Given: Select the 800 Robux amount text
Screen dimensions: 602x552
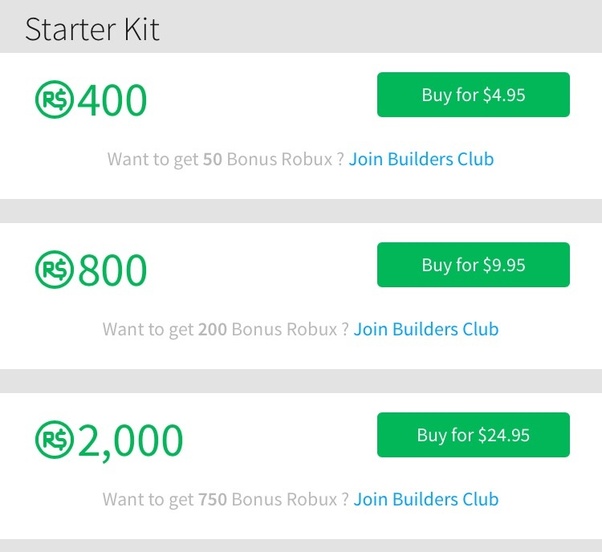Looking at the screenshot, I should (x=112, y=270).
